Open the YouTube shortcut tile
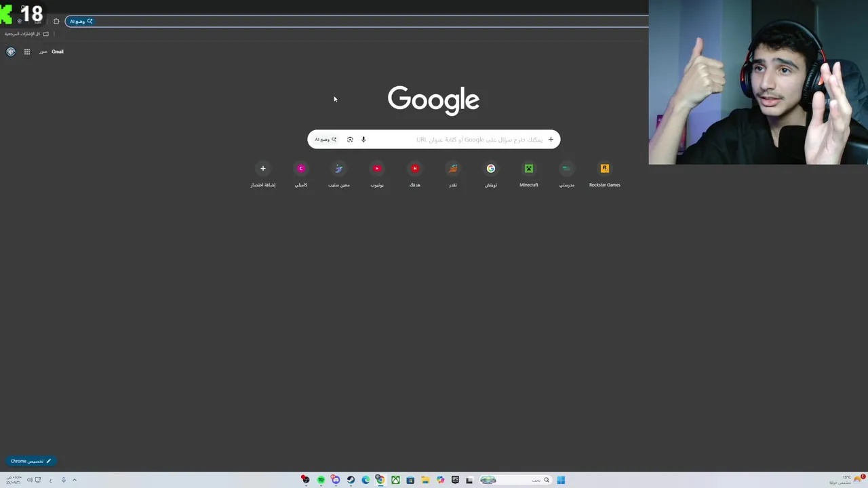The height and width of the screenshot is (488, 868). (377, 174)
